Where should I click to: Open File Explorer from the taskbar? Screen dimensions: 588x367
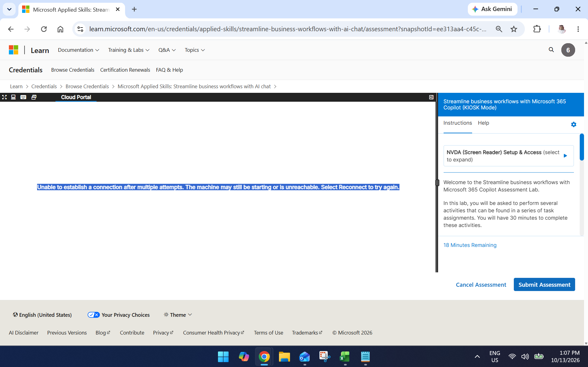284,357
